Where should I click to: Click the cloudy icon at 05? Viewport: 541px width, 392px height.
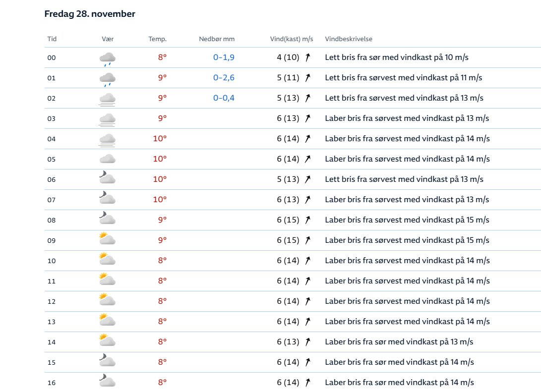tap(107, 159)
